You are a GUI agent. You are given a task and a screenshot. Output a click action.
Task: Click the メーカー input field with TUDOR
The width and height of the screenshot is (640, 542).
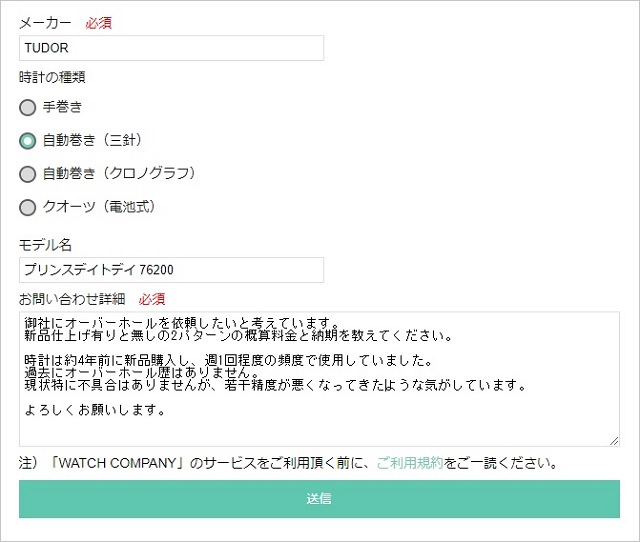coord(171,48)
